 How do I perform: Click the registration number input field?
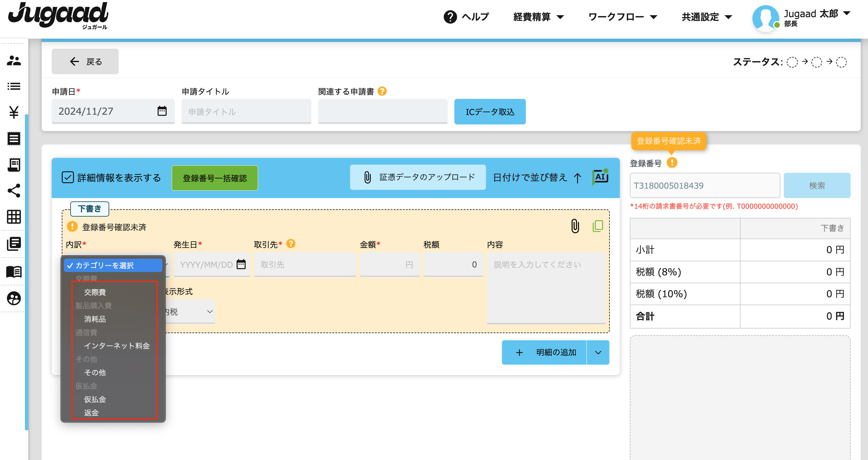[703, 185]
